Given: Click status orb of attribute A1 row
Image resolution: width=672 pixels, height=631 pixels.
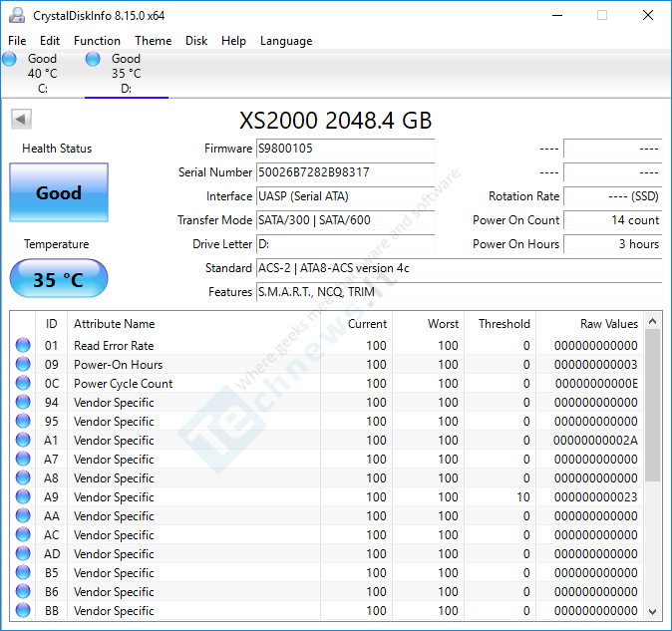Looking at the screenshot, I should (23, 440).
